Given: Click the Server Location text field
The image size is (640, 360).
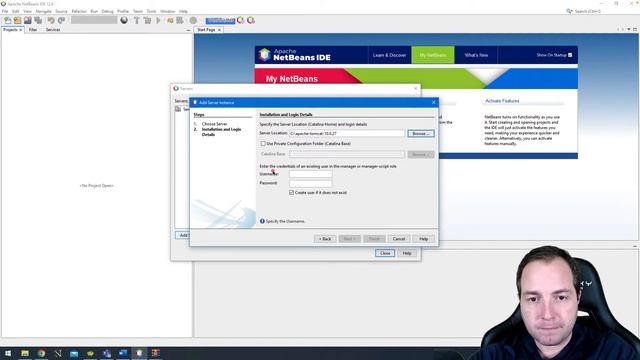Looking at the screenshot, I should tap(347, 133).
